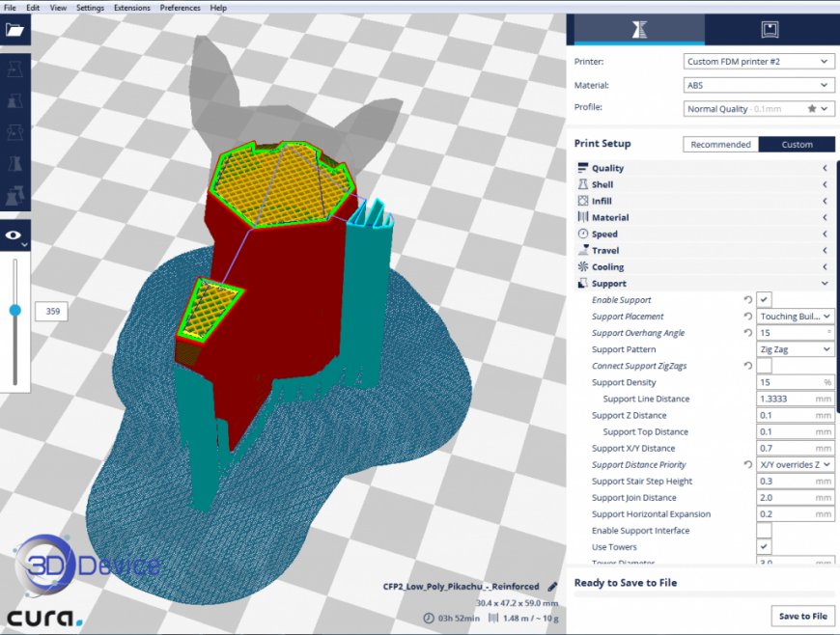
Task: Open file with folder icon
Action: pyautogui.click(x=14, y=30)
